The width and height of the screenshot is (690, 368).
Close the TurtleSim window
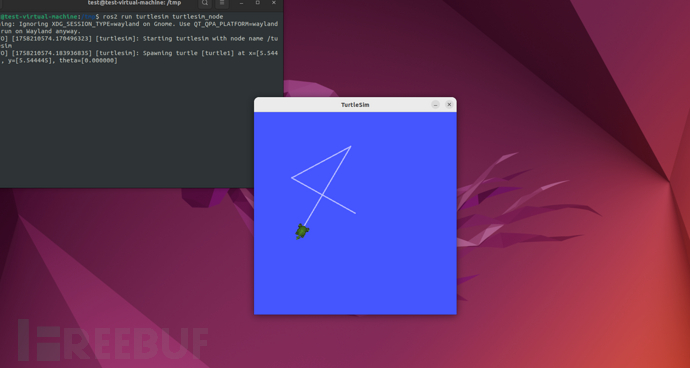click(449, 105)
